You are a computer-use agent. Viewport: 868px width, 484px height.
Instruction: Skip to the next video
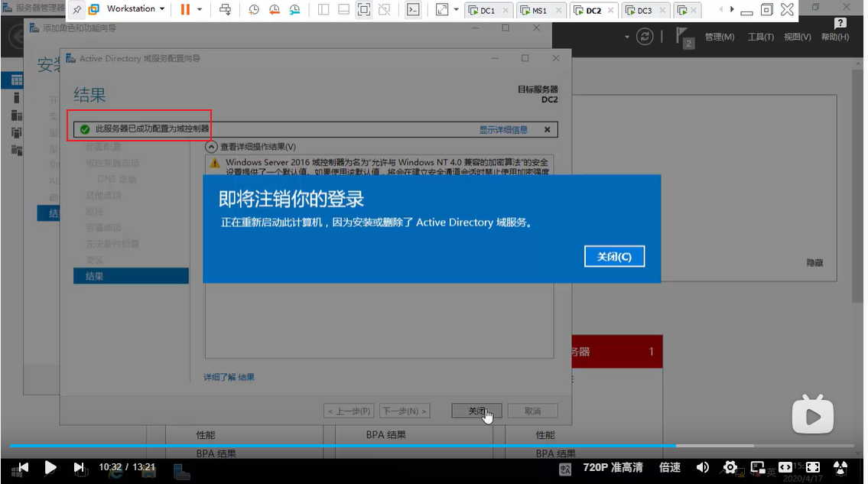[x=80, y=468]
